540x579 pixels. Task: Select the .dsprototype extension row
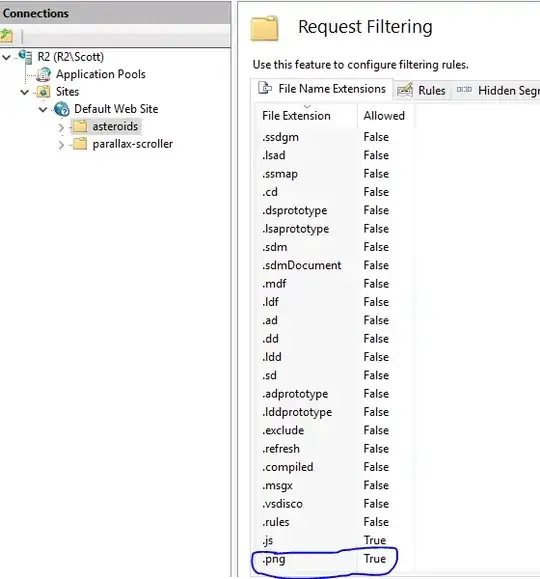pos(334,210)
